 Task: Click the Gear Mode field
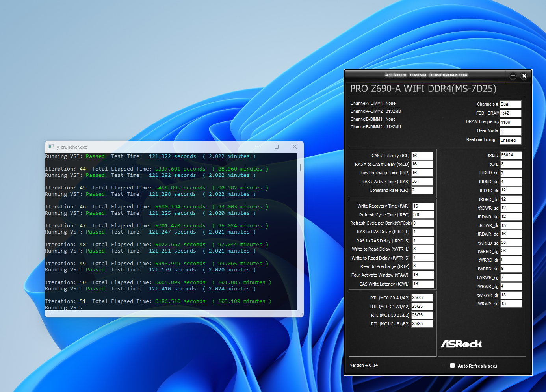point(511,132)
